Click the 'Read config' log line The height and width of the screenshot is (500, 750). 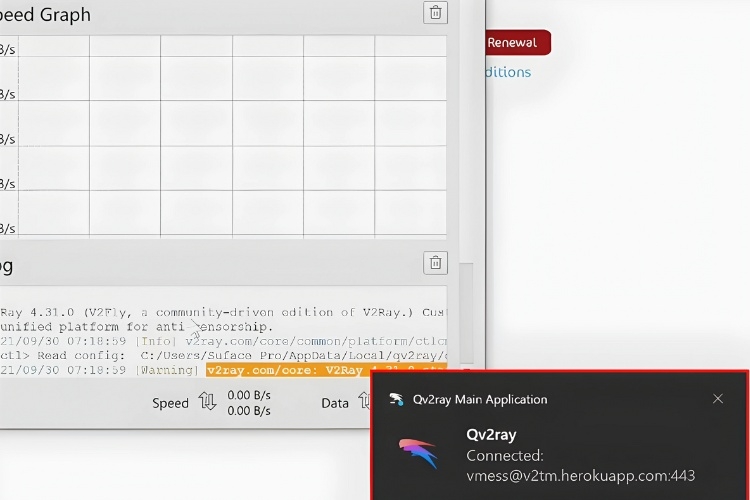pyautogui.click(x=223, y=356)
